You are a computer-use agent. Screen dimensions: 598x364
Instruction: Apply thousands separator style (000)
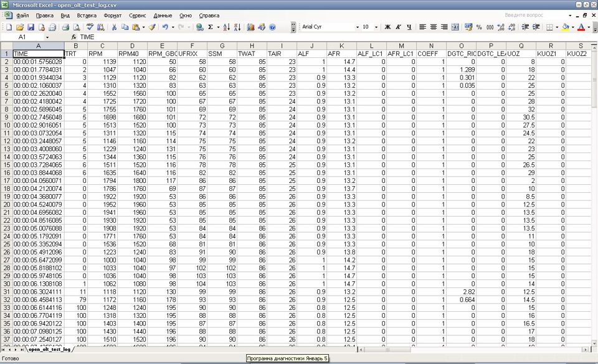click(490, 27)
